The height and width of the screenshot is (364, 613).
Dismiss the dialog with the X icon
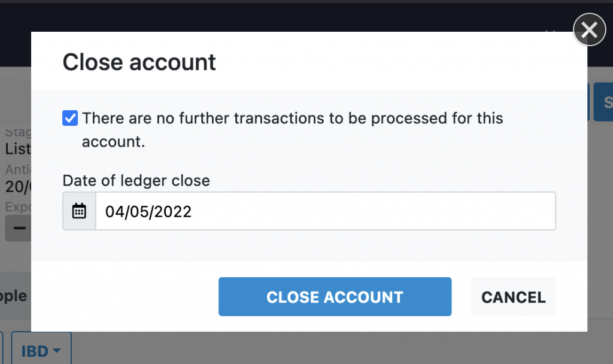coord(589,31)
